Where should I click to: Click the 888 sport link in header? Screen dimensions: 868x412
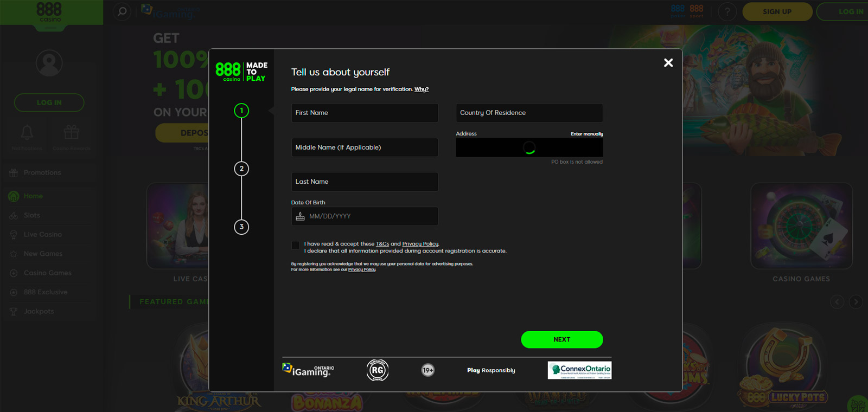click(697, 11)
